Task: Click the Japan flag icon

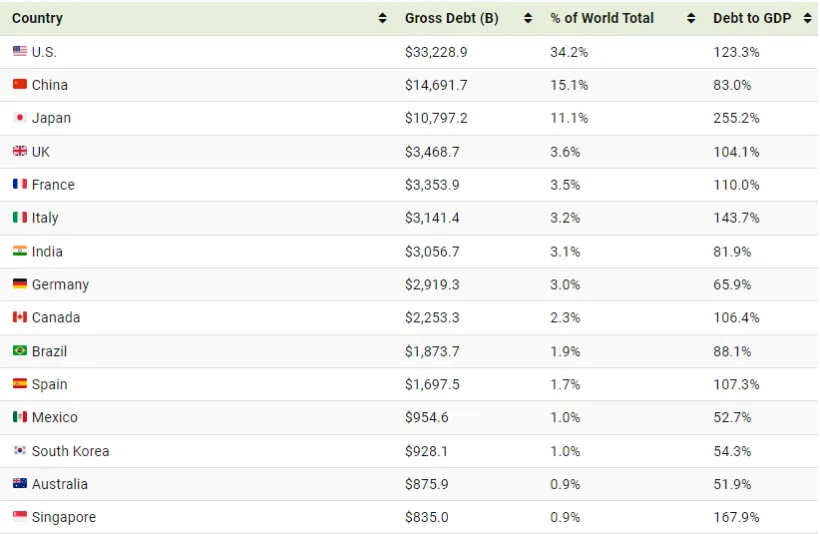Action: point(20,117)
